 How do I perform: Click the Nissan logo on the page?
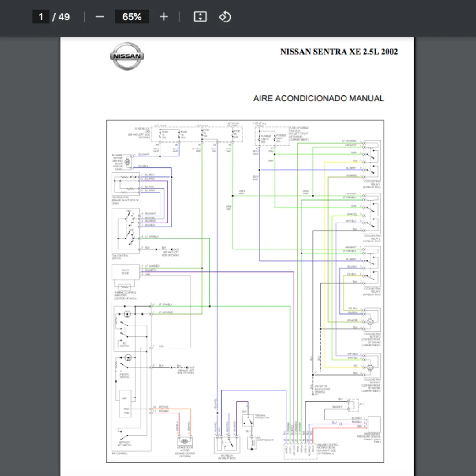click(127, 56)
